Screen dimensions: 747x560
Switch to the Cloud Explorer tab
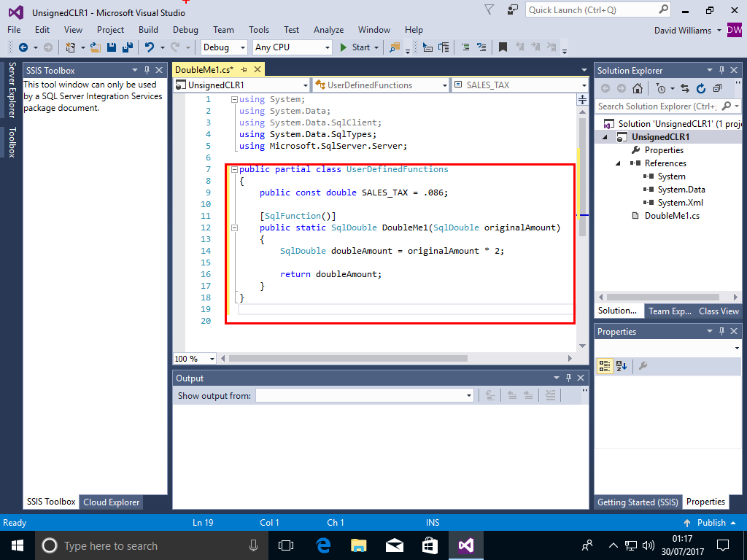(111, 502)
